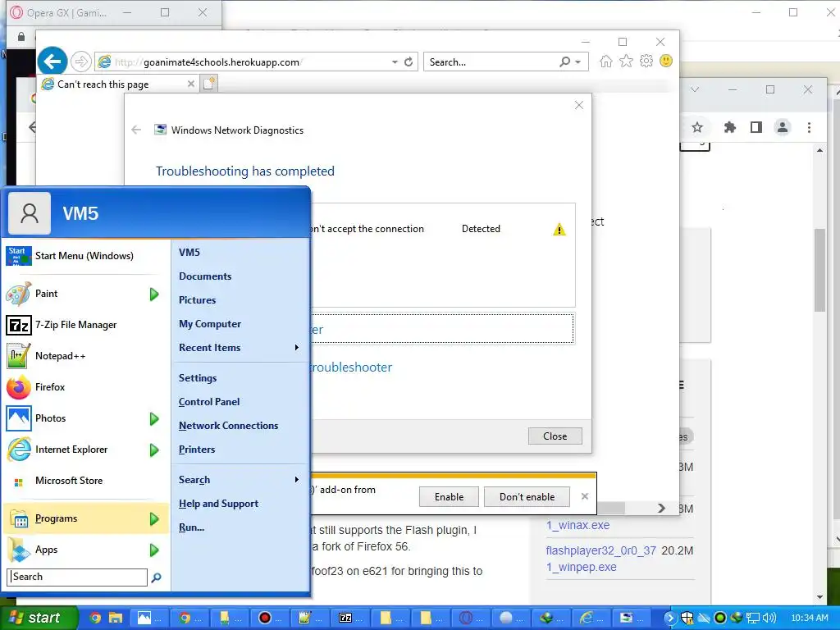Open Internet Explorer tools gear menu
840x630 pixels.
point(646,61)
